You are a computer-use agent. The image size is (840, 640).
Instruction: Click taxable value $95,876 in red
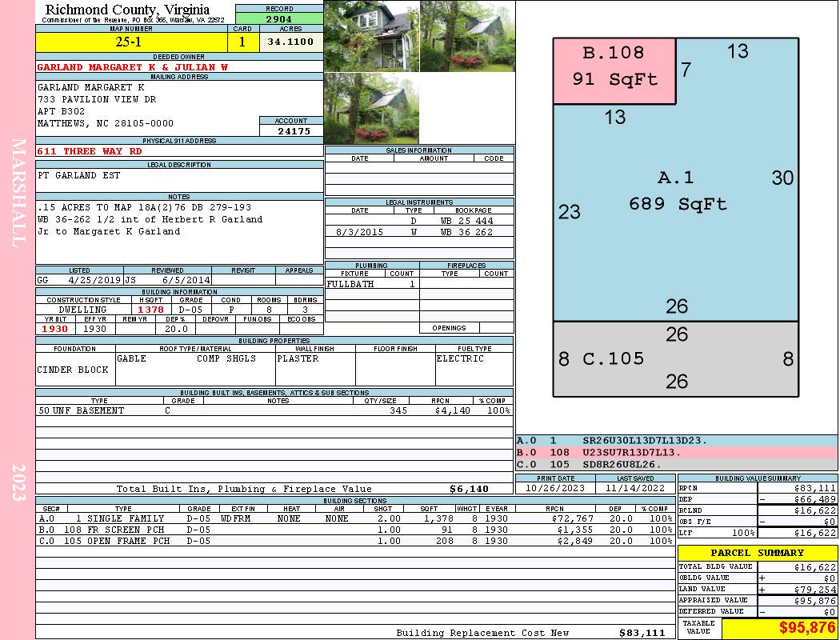click(807, 628)
